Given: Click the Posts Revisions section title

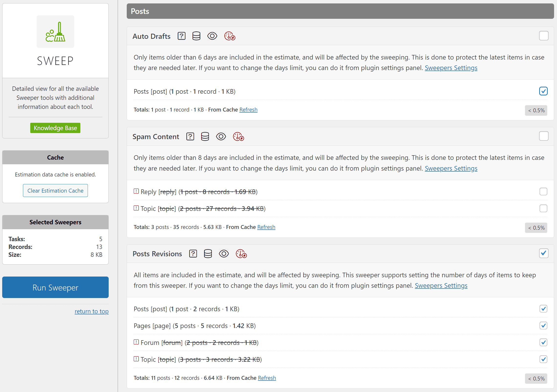Looking at the screenshot, I should [x=157, y=254].
